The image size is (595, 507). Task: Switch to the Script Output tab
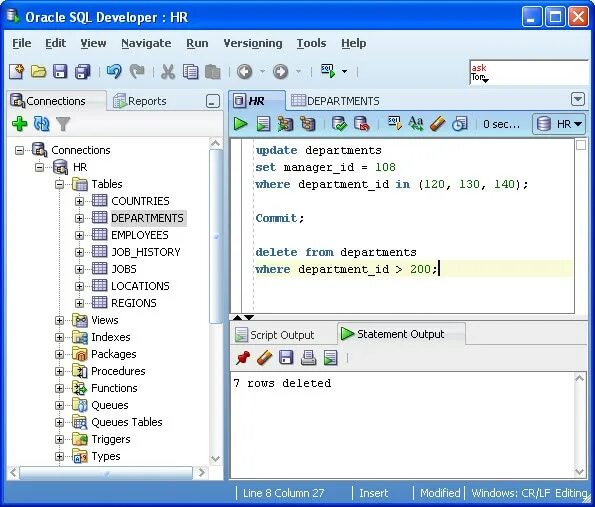(x=275, y=335)
